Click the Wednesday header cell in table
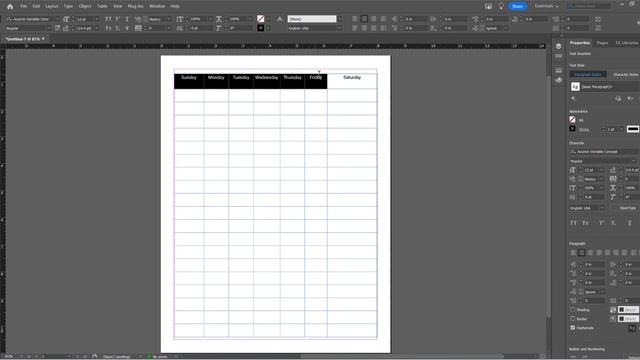Image resolution: width=640 pixels, height=360 pixels. pos(267,81)
